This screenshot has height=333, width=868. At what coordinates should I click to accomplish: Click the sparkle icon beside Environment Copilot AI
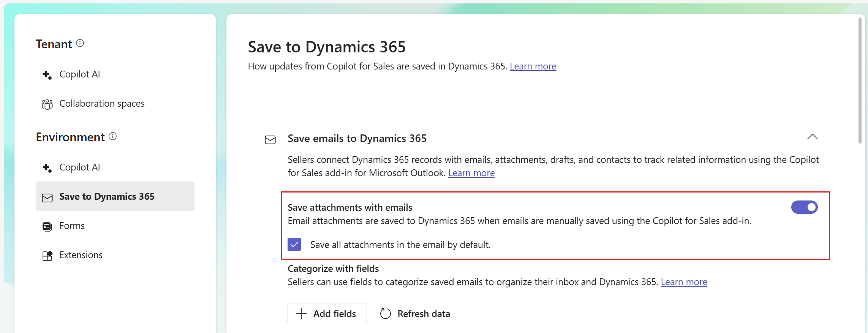pyautogui.click(x=47, y=168)
